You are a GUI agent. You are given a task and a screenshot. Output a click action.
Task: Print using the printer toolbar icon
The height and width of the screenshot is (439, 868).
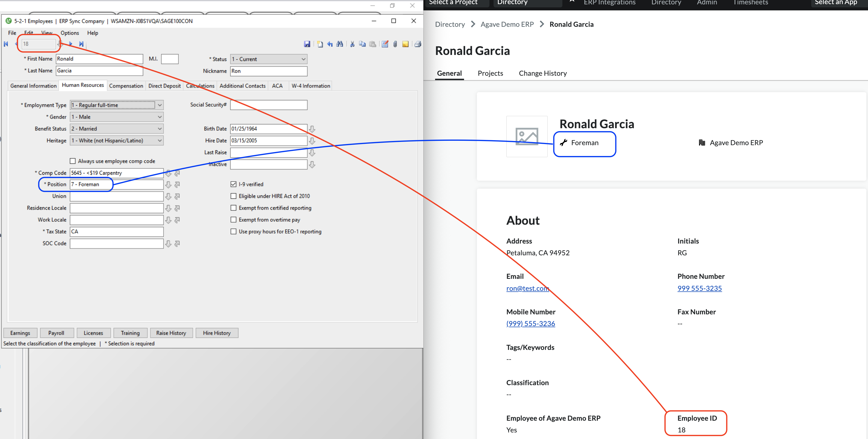(418, 44)
